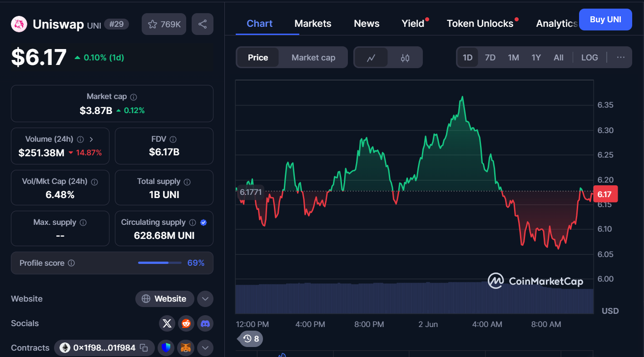Open Vol/Mkt Cap (24h) info icon
This screenshot has width=644, height=357.
tap(94, 182)
